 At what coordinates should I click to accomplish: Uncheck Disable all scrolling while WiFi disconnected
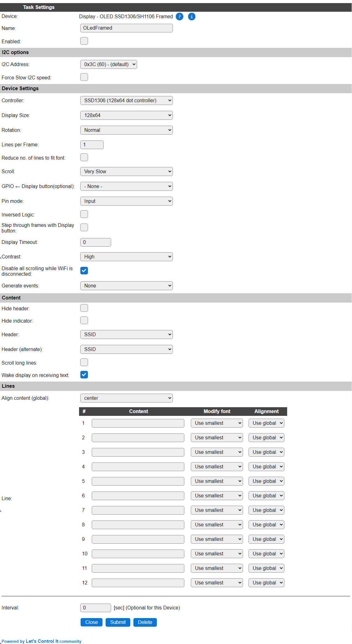tap(84, 271)
